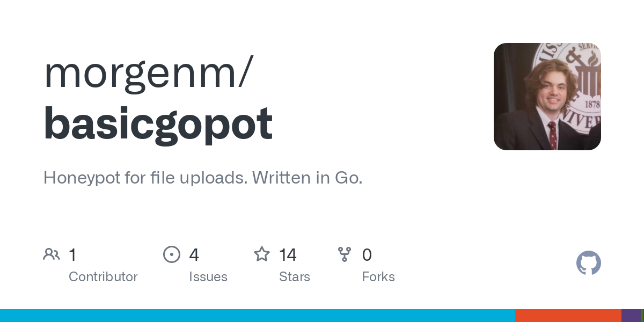
Task: Click the stars count 14
Action: tap(288, 254)
